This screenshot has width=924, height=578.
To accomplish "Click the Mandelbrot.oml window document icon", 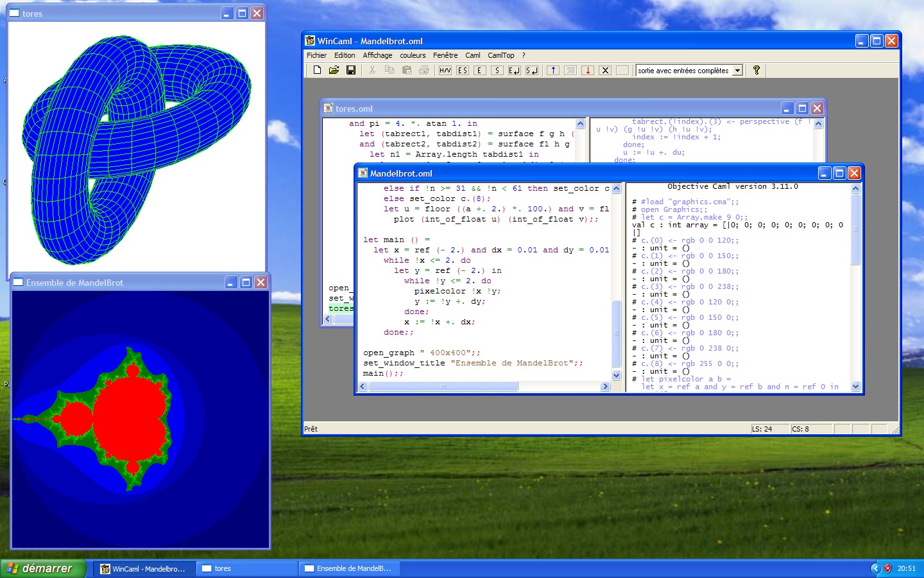I will [x=363, y=173].
